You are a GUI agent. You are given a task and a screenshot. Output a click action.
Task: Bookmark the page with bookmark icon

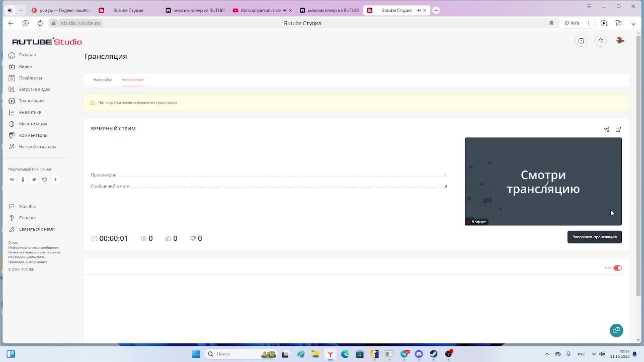[x=551, y=23]
